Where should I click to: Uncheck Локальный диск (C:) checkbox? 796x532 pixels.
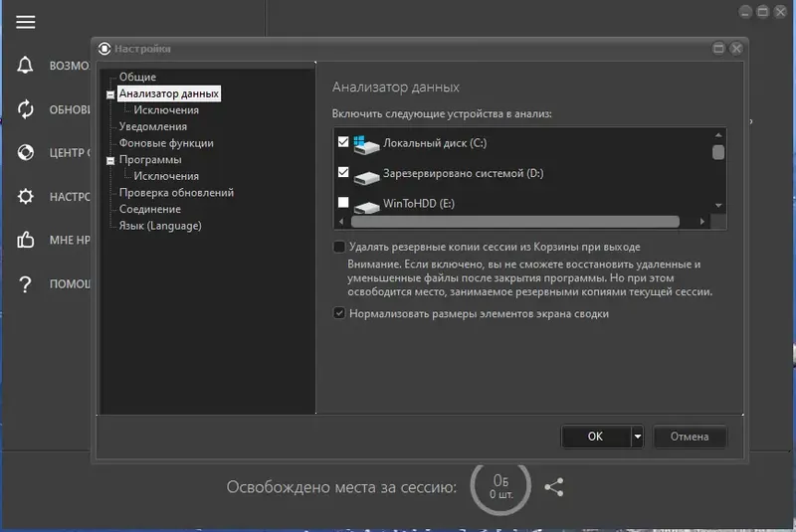pyautogui.click(x=343, y=141)
